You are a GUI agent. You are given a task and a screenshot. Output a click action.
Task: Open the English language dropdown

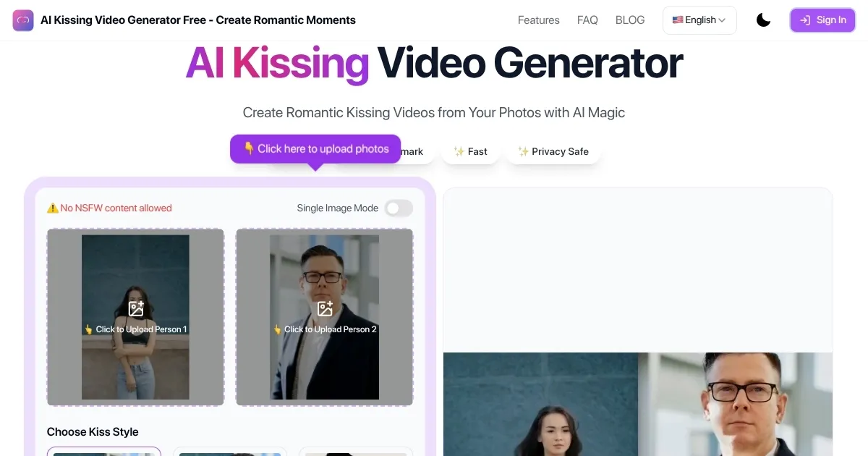(x=699, y=20)
